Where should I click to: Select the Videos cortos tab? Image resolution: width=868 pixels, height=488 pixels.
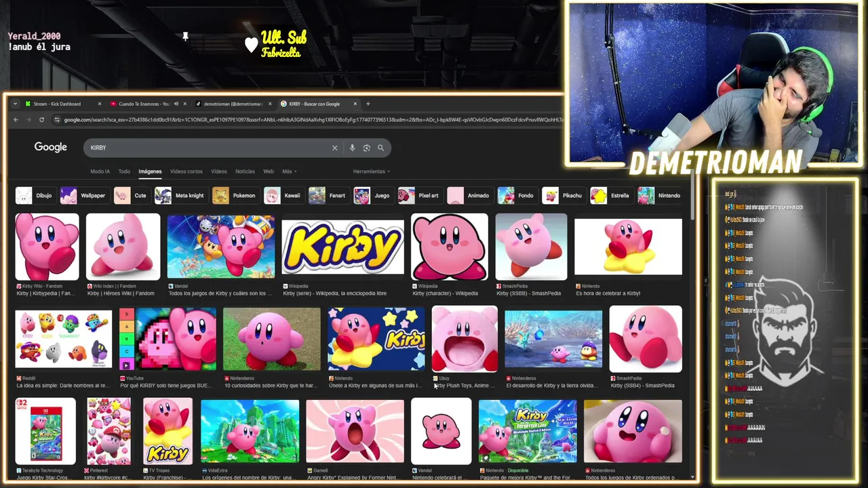tap(186, 171)
